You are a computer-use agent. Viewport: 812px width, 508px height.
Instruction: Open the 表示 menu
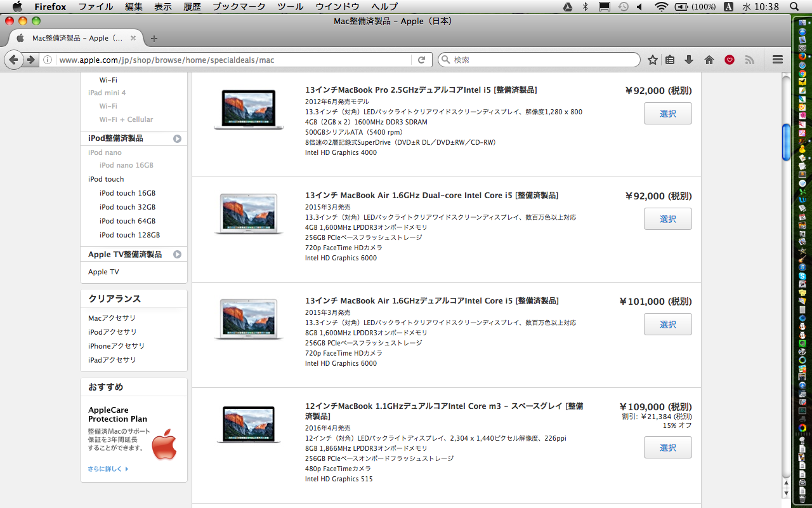tap(163, 7)
